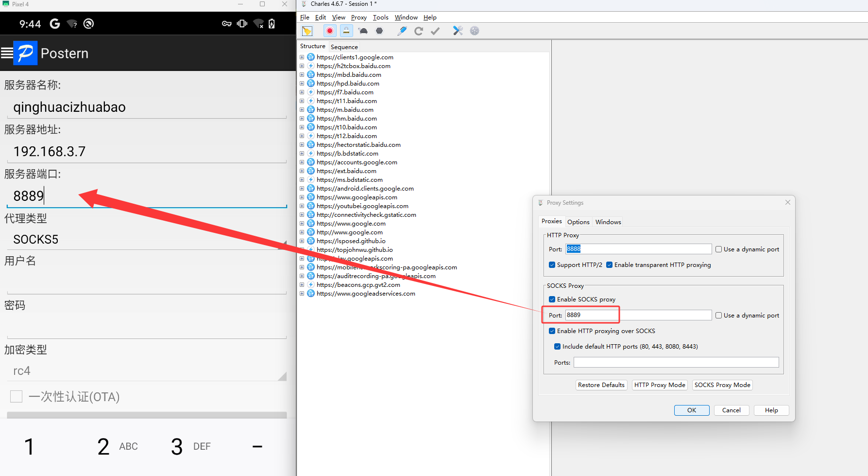Click the 服务器名称 field qinghuacizhuabao

pyautogui.click(x=147, y=107)
